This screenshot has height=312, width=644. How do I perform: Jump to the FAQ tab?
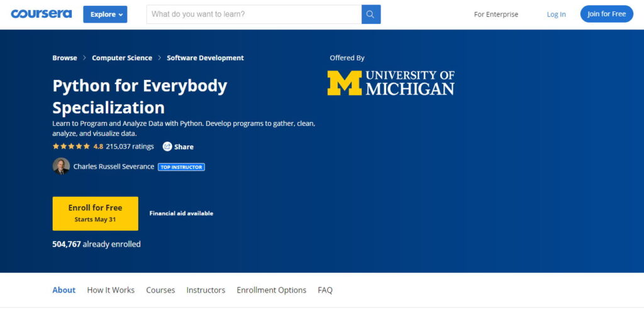pos(325,290)
